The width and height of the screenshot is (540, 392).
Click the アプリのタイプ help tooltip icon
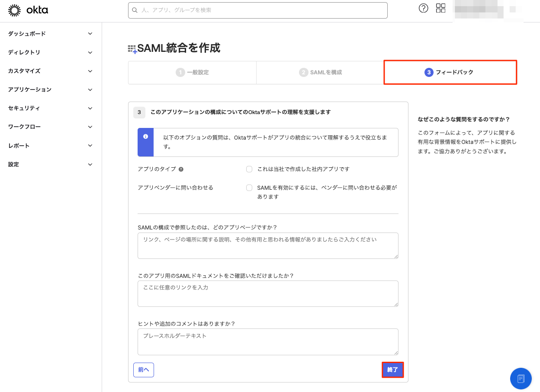tap(181, 169)
